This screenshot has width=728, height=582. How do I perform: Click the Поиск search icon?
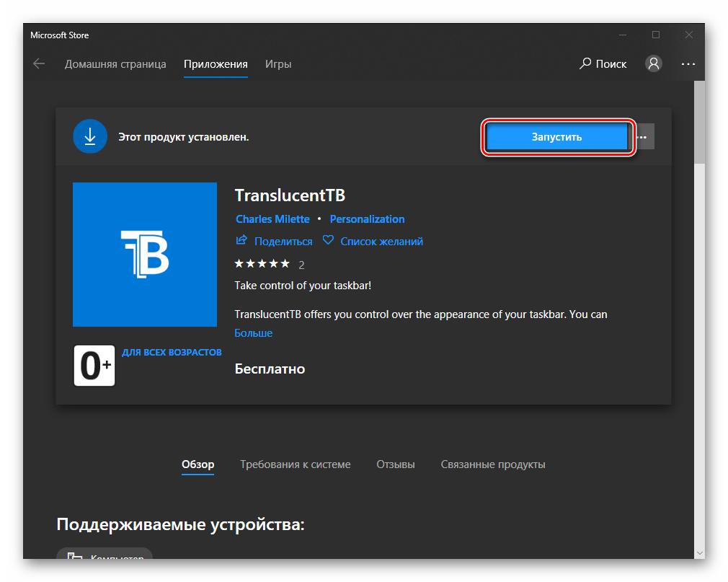(x=585, y=63)
